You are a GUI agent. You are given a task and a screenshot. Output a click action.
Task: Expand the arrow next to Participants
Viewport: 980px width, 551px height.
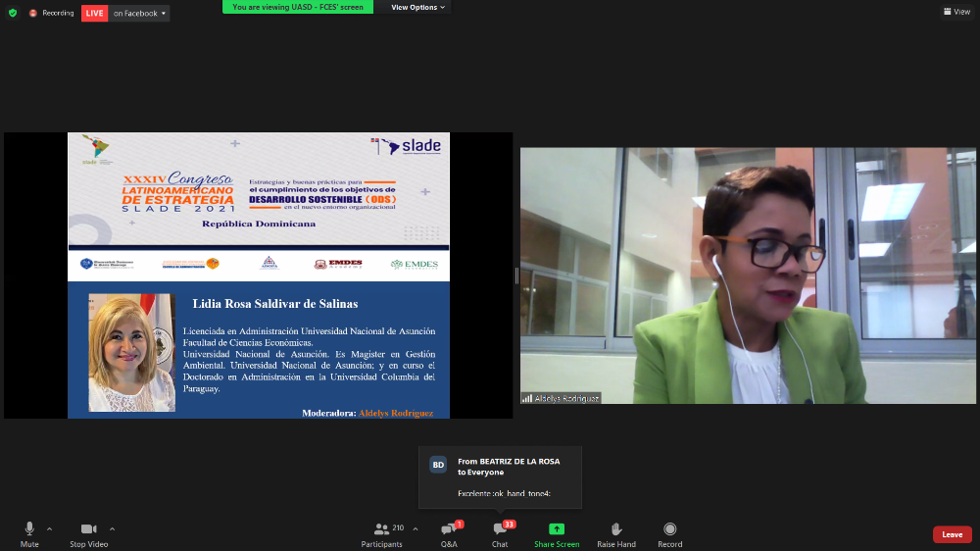coord(416,528)
